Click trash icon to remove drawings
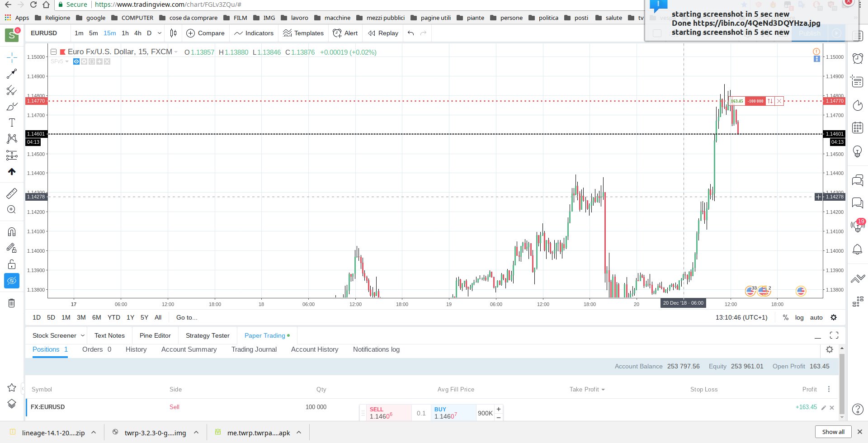Viewport: 868px width, 443px height. pos(12,303)
